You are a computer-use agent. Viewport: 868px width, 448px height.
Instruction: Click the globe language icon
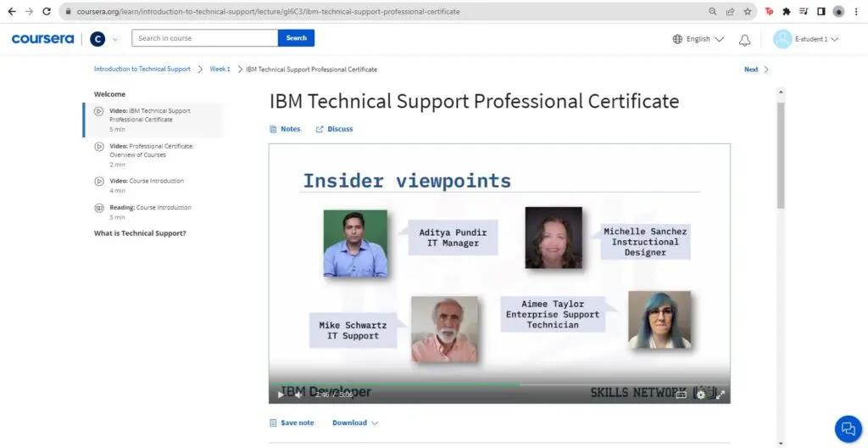click(677, 39)
